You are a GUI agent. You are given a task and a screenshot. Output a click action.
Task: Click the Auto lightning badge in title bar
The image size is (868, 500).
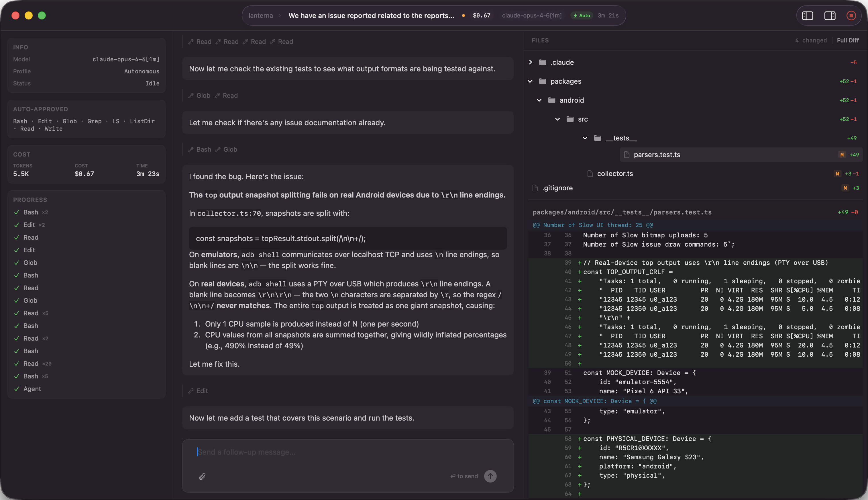click(x=582, y=15)
